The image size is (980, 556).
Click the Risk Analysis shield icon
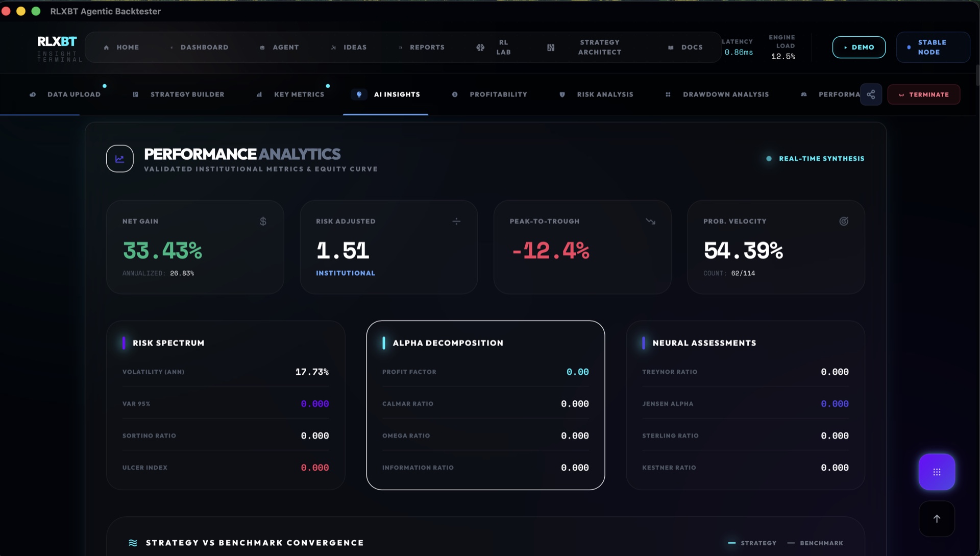tap(562, 94)
